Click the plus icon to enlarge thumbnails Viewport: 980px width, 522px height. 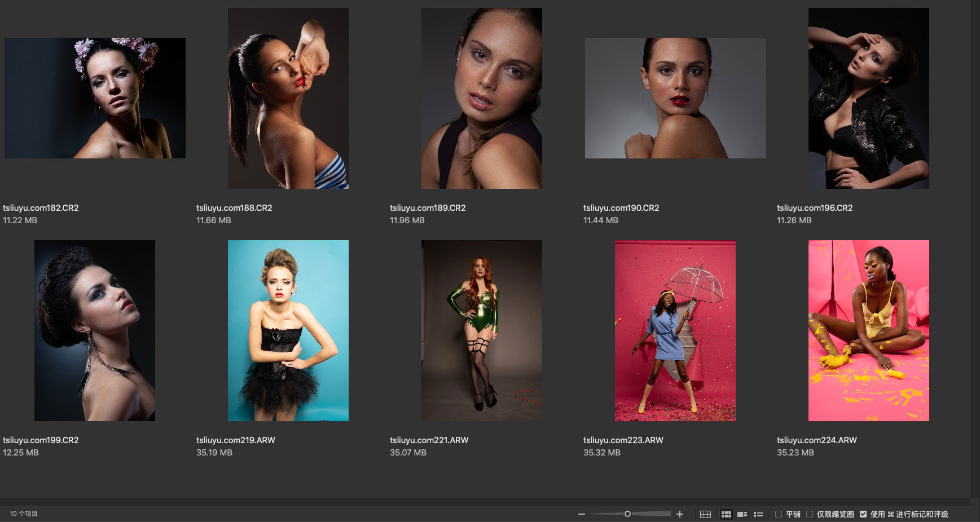tap(680, 514)
